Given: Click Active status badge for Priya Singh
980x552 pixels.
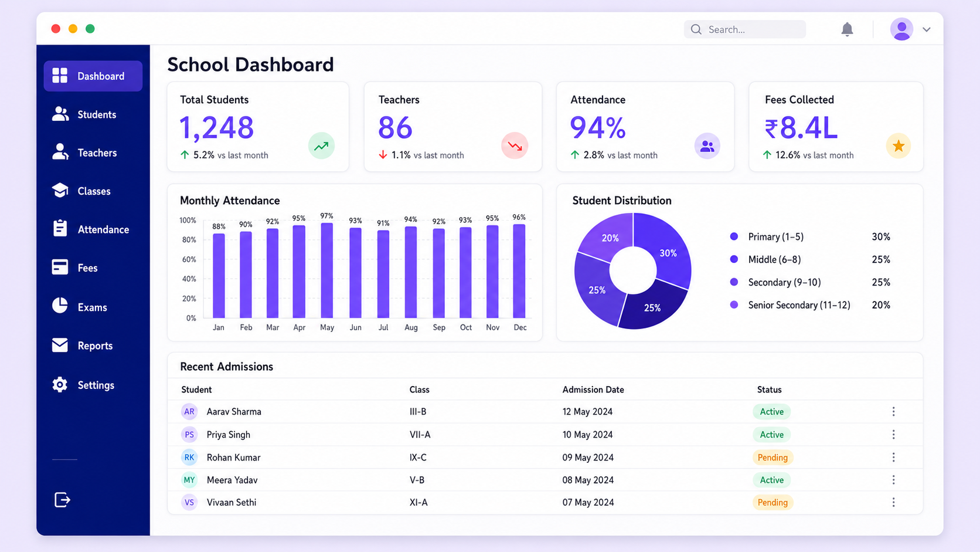Looking at the screenshot, I should (x=771, y=435).
